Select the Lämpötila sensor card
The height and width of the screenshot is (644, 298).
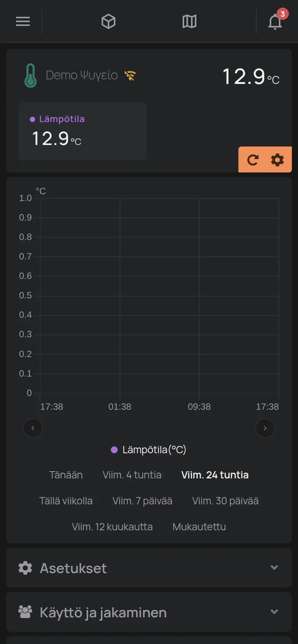click(x=83, y=131)
